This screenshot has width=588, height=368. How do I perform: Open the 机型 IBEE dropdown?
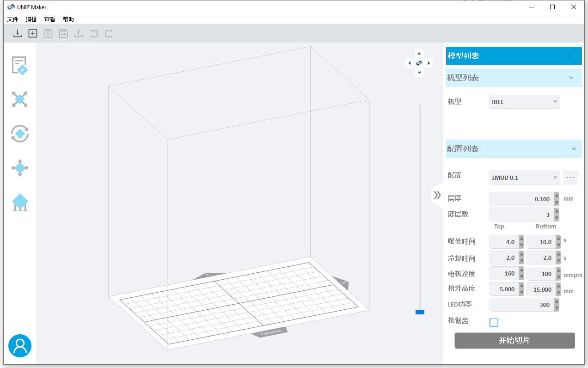pyautogui.click(x=524, y=102)
